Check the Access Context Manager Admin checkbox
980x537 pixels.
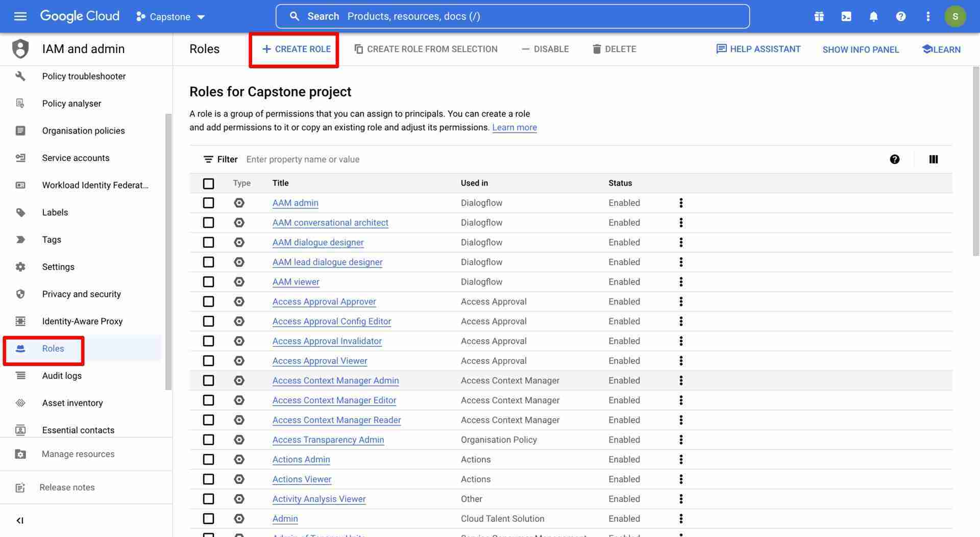(x=208, y=381)
